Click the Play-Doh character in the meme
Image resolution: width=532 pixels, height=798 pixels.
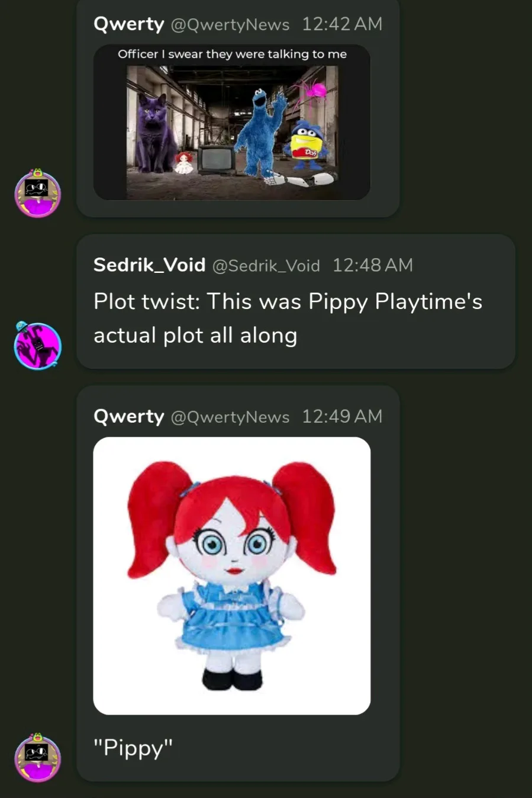click(305, 142)
